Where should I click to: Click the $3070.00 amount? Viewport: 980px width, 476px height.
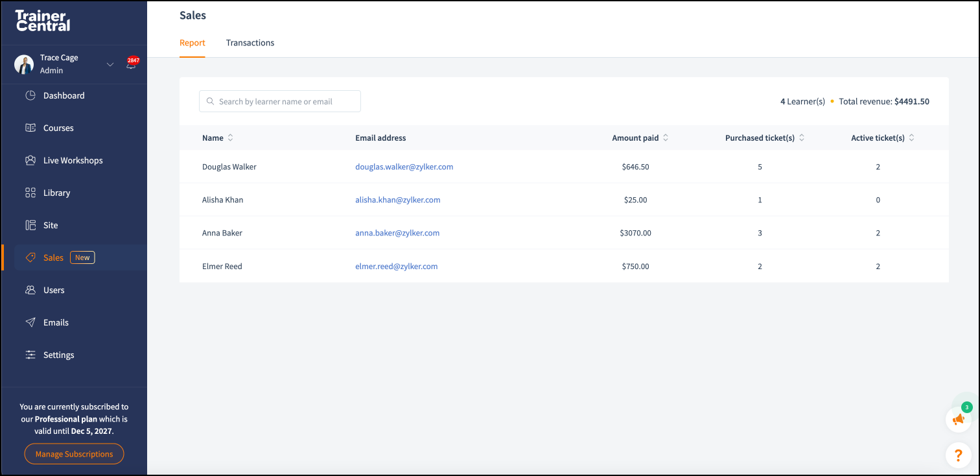[x=635, y=233]
